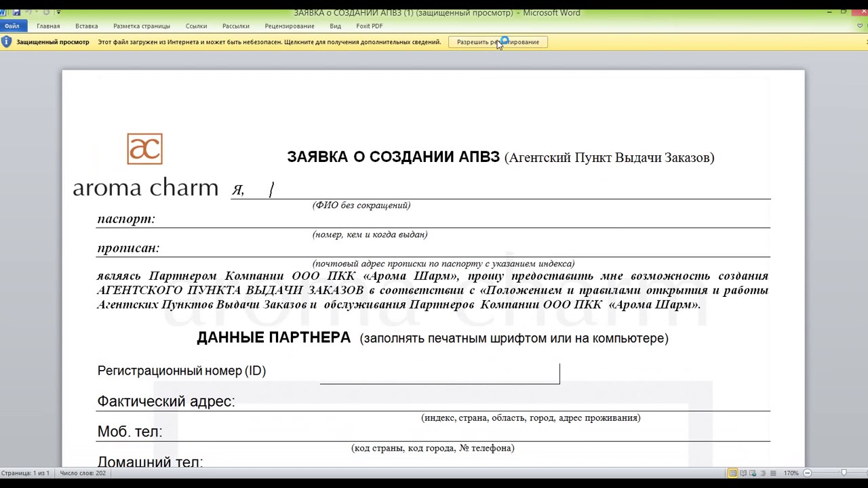Click the file downloaded from Internet warning message
The height and width of the screenshot is (488, 868).
click(x=269, y=42)
